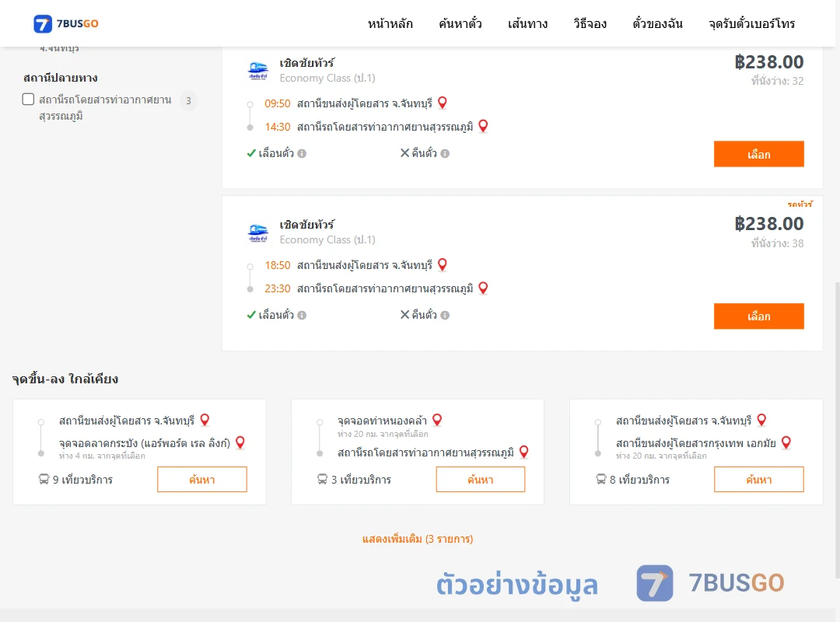Click ที่นั่งว่าง: 32 seats text
Screen dimensions: 840x622
point(777,81)
